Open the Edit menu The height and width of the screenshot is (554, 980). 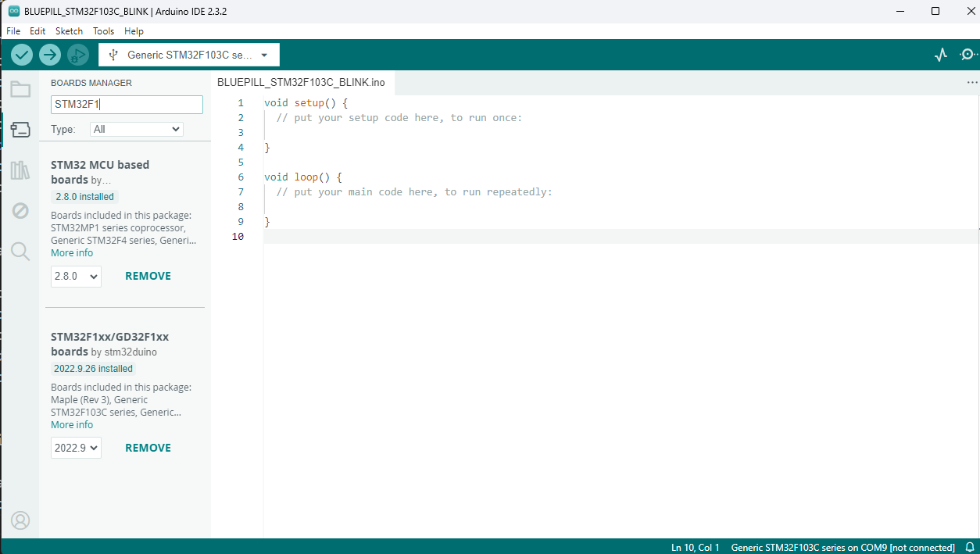(x=38, y=31)
